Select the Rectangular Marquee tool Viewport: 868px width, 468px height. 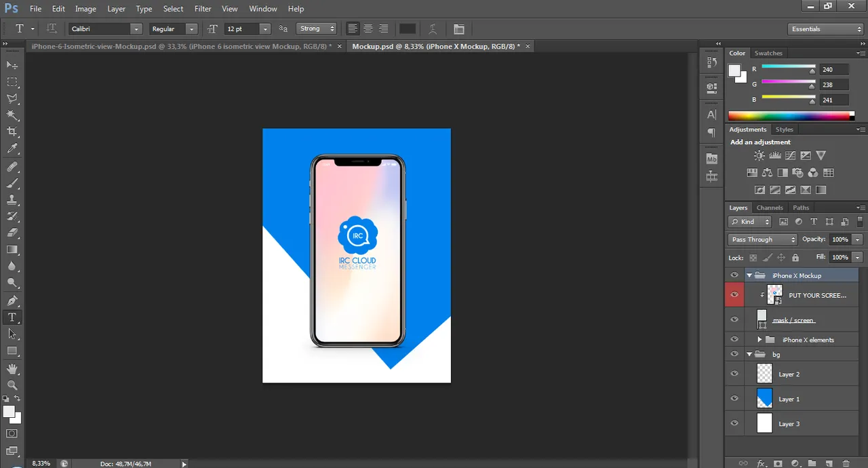click(12, 81)
